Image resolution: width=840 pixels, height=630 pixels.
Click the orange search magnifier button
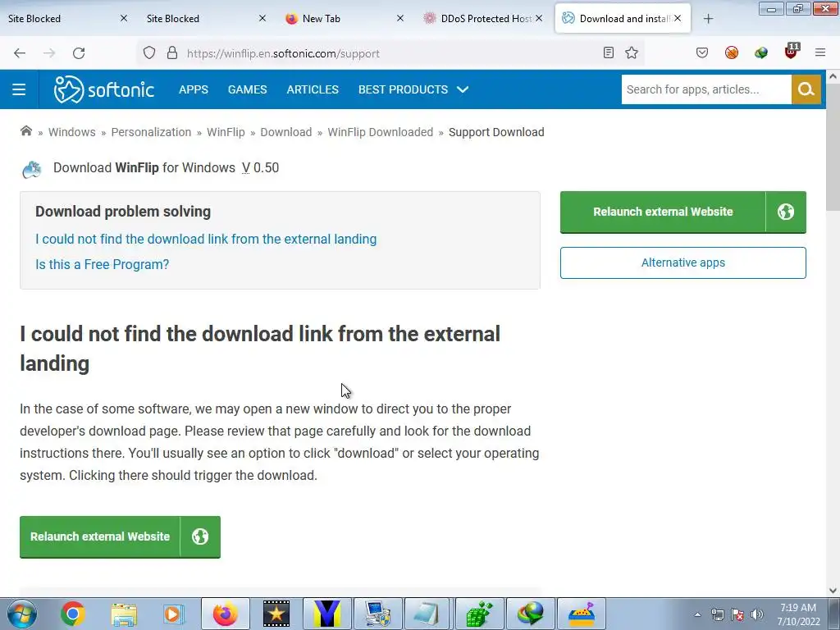coord(806,89)
